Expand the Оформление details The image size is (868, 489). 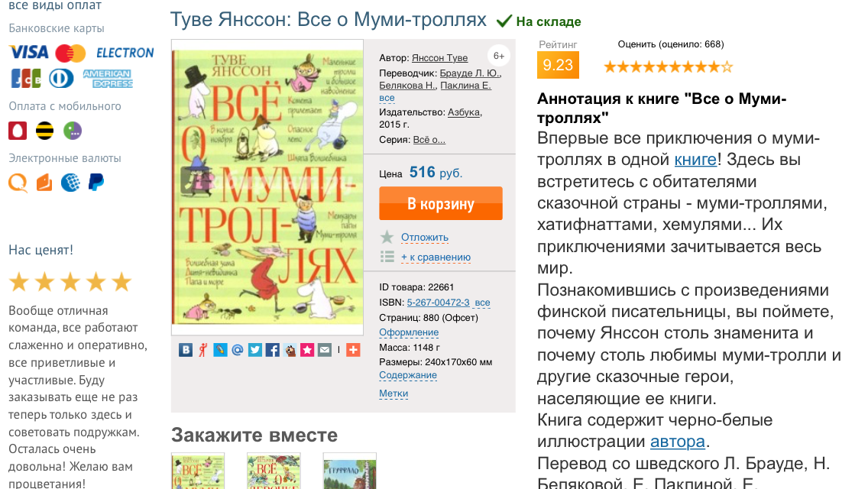[409, 332]
